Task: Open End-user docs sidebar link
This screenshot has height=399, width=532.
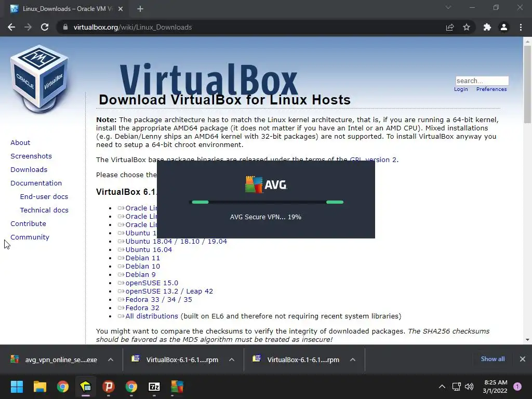Action: (x=44, y=197)
